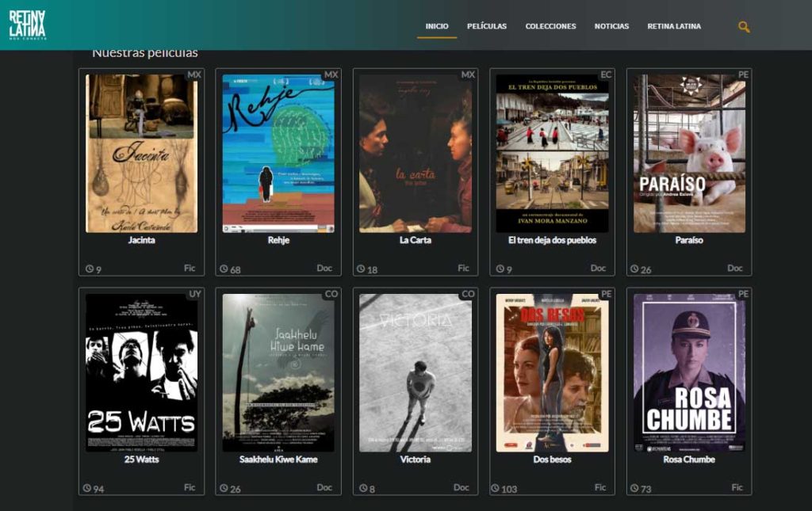Viewport: 812px width, 511px height.
Task: Click the 25 Watts poster image
Action: tap(141, 372)
